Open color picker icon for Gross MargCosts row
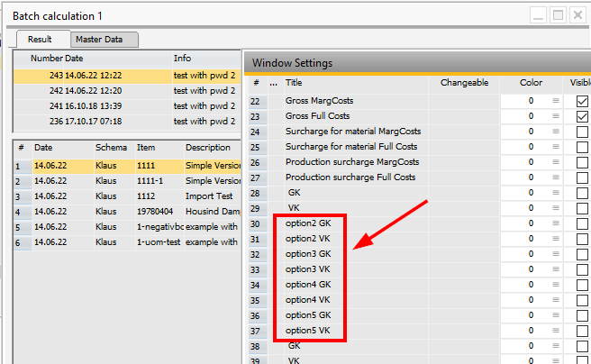Viewport: 591px width, 364px height. 556,101
